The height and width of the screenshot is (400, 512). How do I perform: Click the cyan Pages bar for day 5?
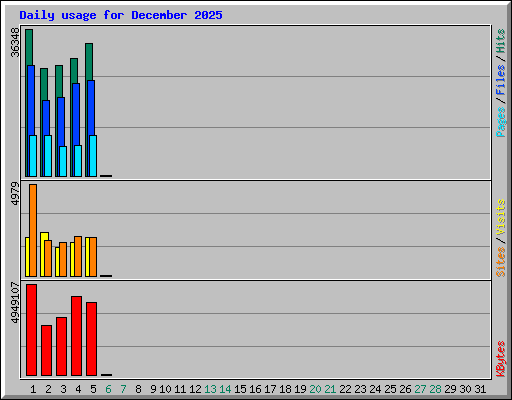coord(93,156)
